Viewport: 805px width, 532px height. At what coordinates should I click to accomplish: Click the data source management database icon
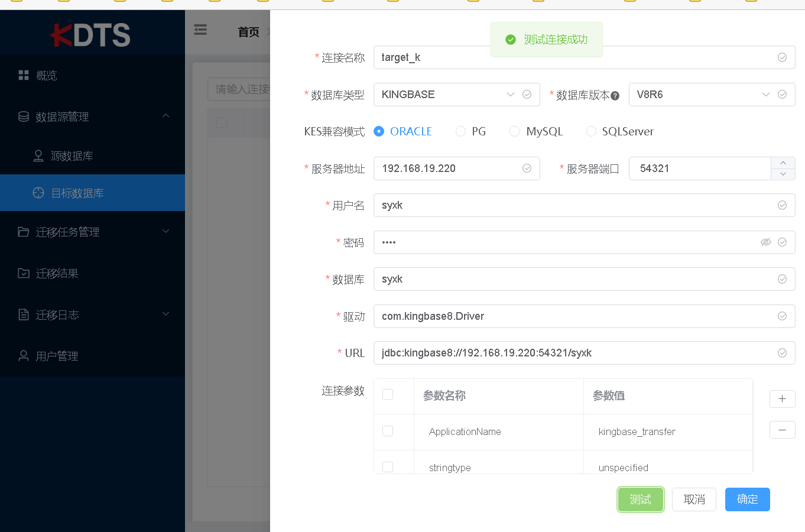click(x=24, y=116)
